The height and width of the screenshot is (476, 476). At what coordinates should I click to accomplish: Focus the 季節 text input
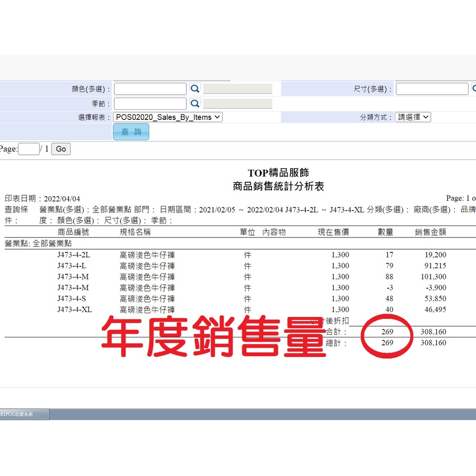click(x=150, y=104)
